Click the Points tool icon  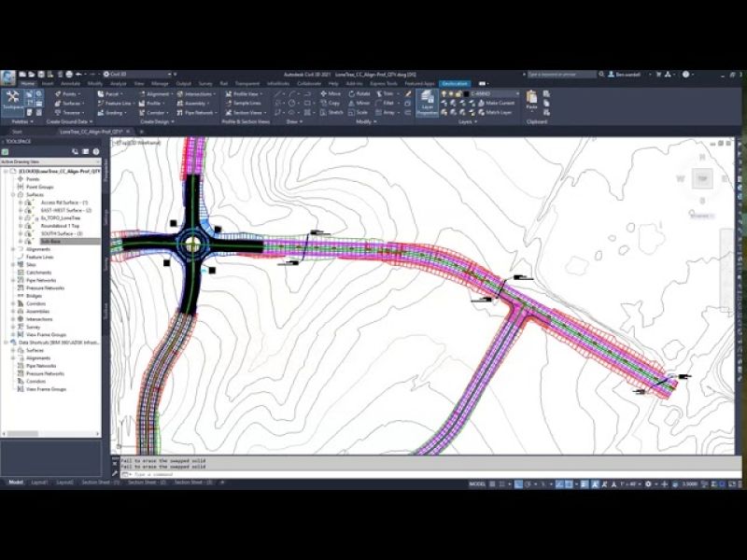tap(58, 94)
